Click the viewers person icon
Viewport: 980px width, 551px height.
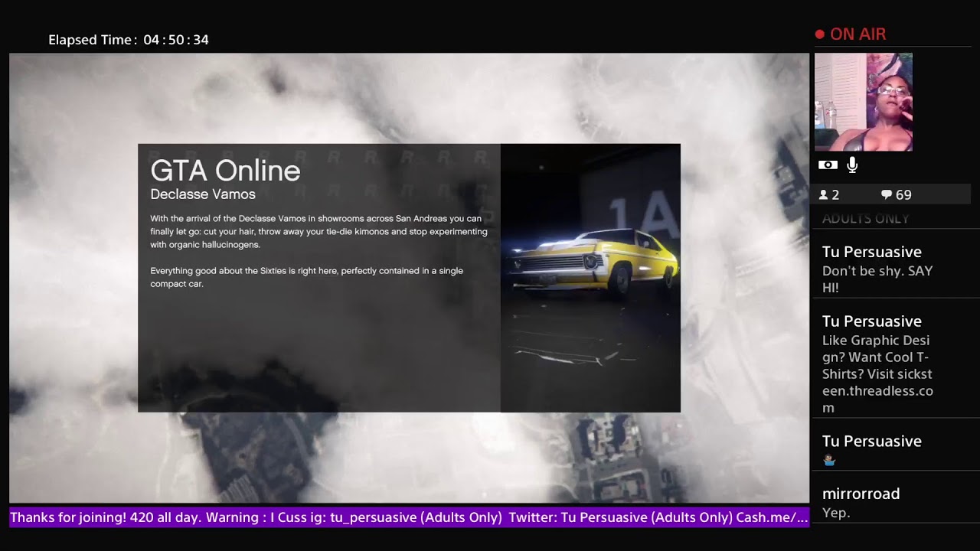click(824, 195)
